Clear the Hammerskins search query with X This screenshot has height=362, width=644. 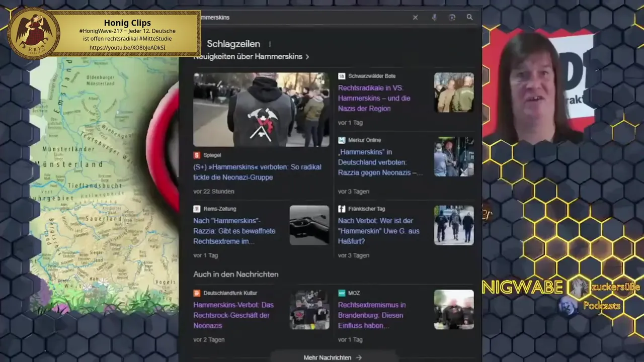point(415,18)
